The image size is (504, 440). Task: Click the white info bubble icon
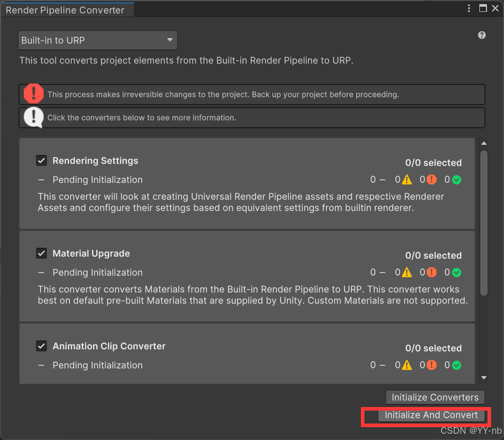click(33, 117)
